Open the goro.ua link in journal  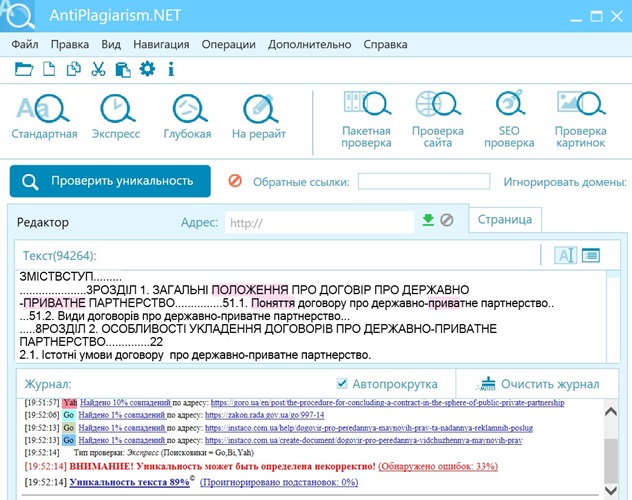point(387,402)
